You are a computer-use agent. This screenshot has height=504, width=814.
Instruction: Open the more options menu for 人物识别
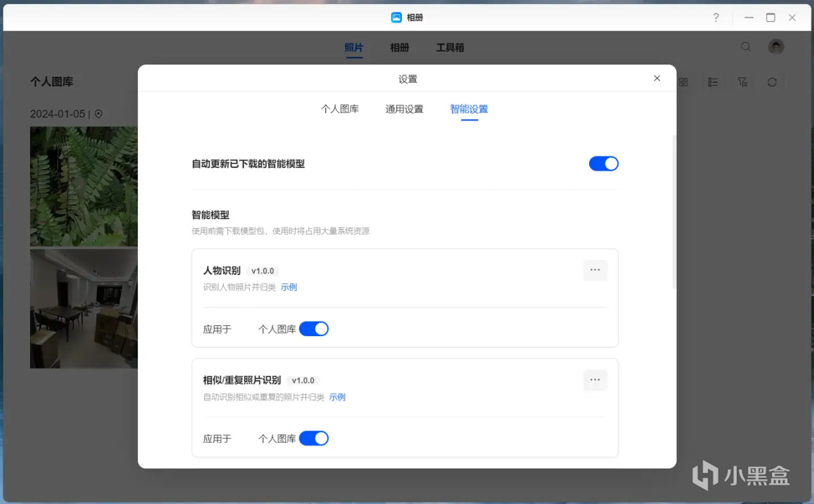click(x=595, y=270)
